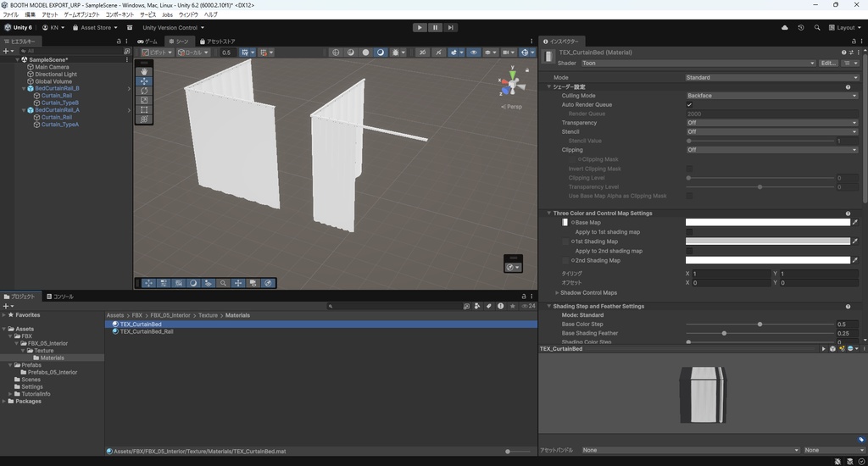Click the Base Color Step slider
868x466 pixels.
coord(759,325)
